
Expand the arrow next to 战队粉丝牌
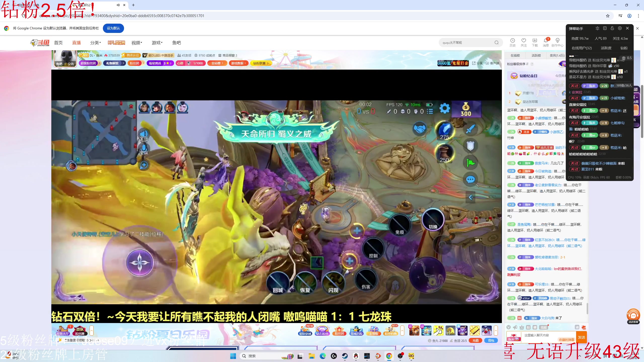92,330
